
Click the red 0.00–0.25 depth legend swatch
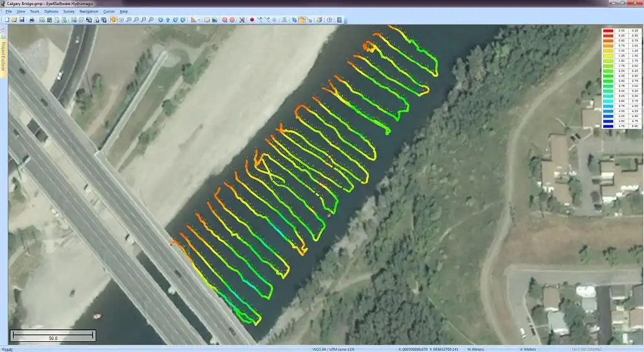pos(608,31)
